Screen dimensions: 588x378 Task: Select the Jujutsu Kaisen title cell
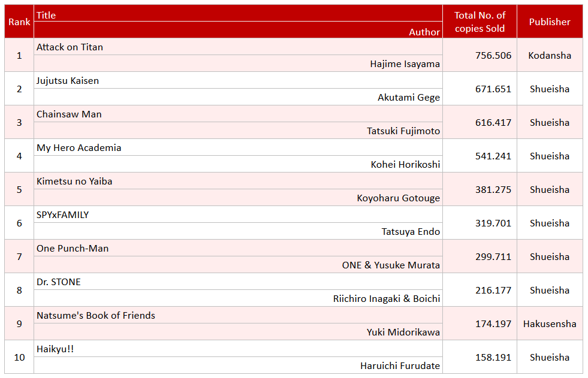[x=238, y=80]
